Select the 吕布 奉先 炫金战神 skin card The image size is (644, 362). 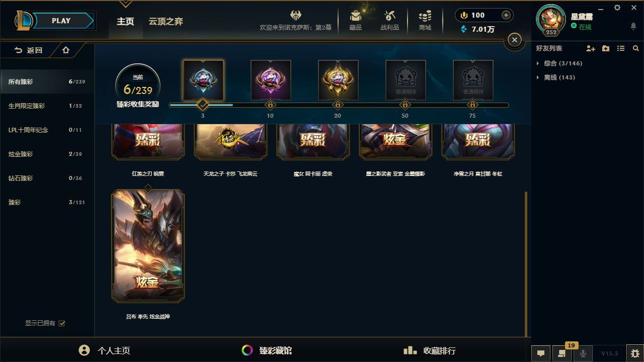click(148, 246)
